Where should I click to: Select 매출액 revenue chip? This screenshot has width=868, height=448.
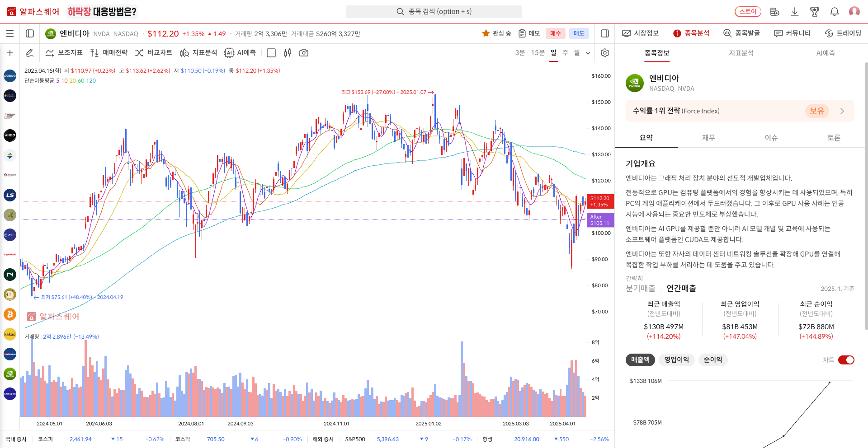[640, 360]
